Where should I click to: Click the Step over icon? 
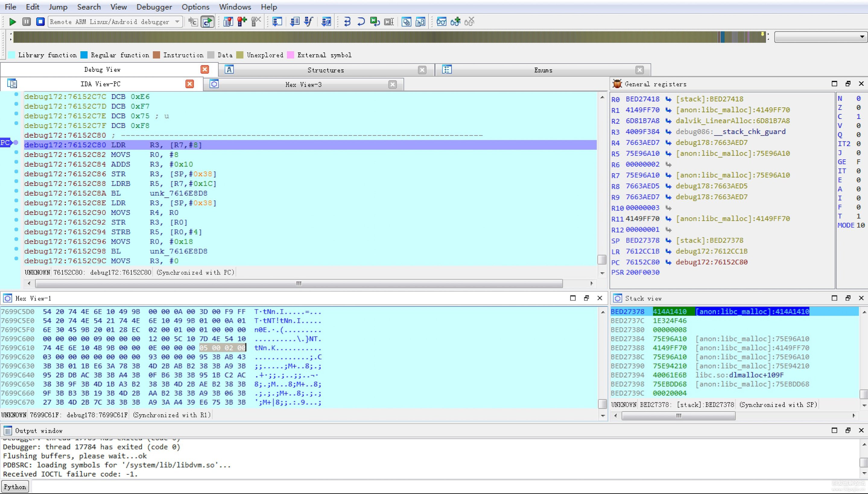click(x=361, y=22)
